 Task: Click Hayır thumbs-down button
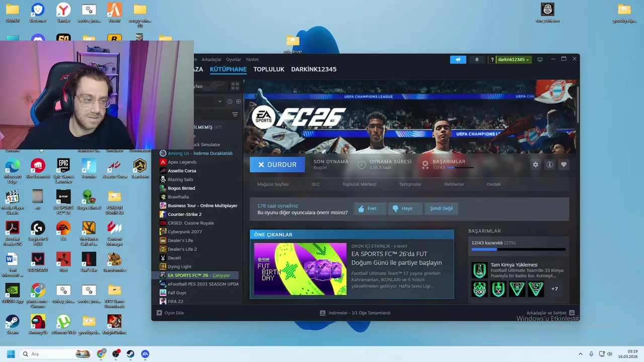(x=406, y=208)
